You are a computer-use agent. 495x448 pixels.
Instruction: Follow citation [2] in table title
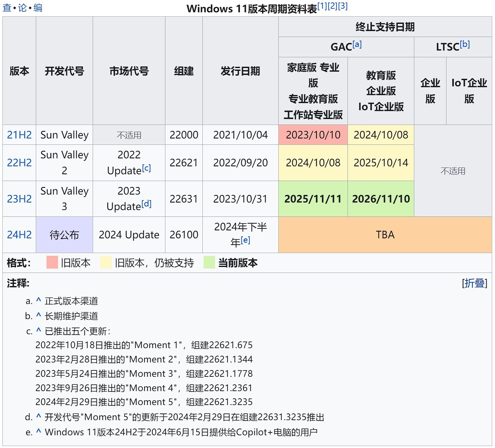coord(332,6)
